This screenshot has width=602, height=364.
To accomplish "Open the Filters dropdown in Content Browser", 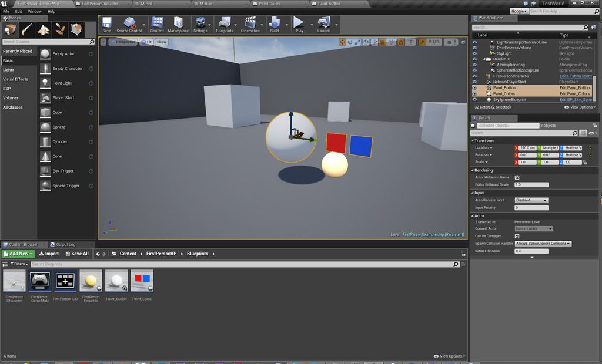I will [x=19, y=264].
